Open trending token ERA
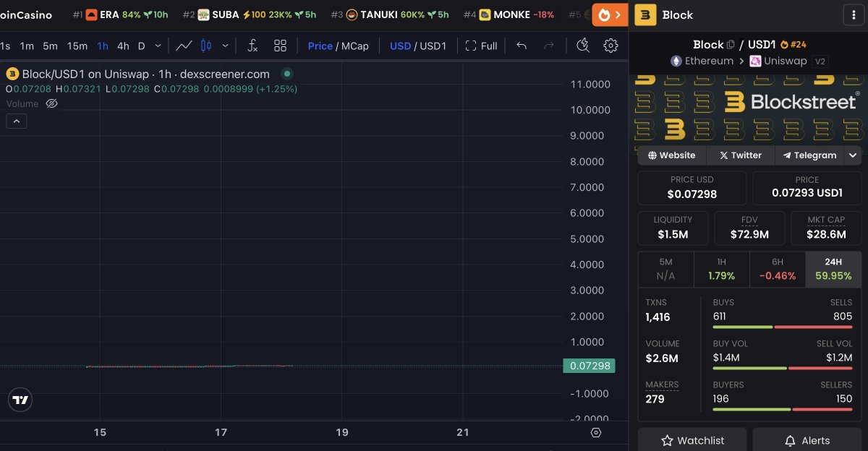Viewport: 868px width, 451px height. pos(121,14)
